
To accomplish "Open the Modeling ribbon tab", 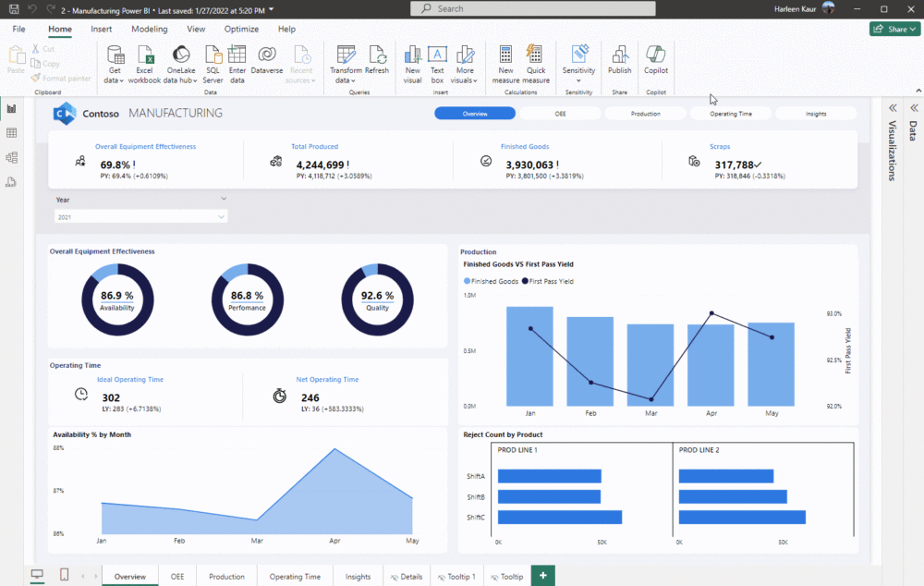I will [149, 30].
